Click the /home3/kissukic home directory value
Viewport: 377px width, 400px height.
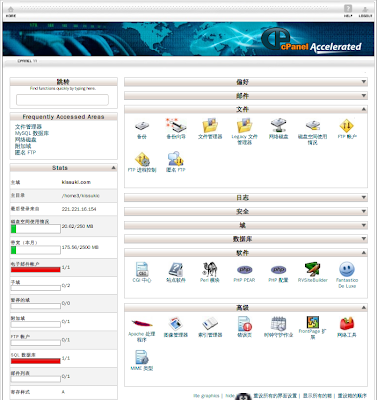point(80,196)
